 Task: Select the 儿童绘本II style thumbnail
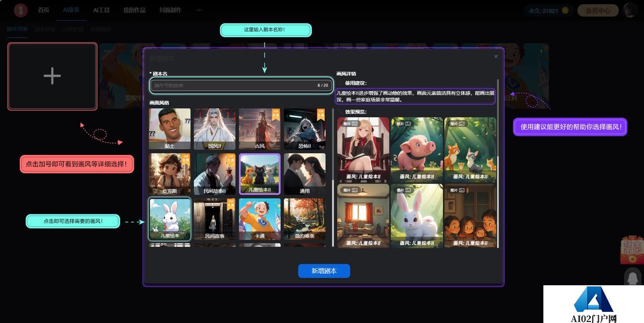click(260, 174)
